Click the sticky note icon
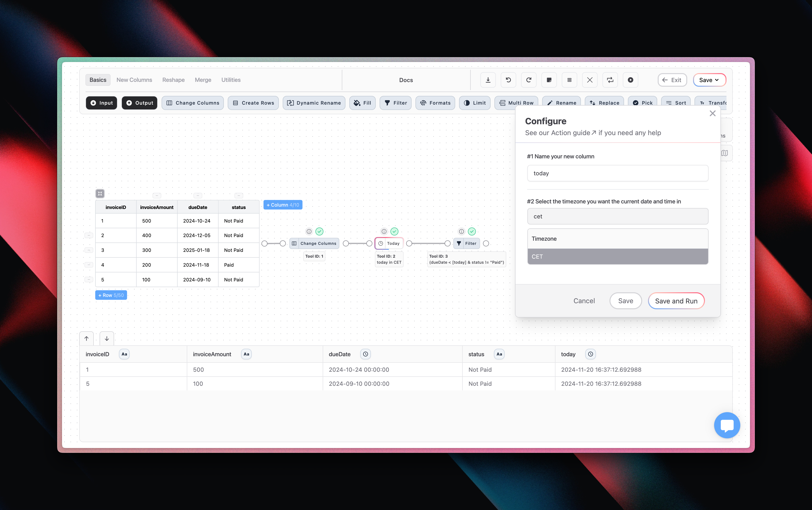 click(x=549, y=80)
